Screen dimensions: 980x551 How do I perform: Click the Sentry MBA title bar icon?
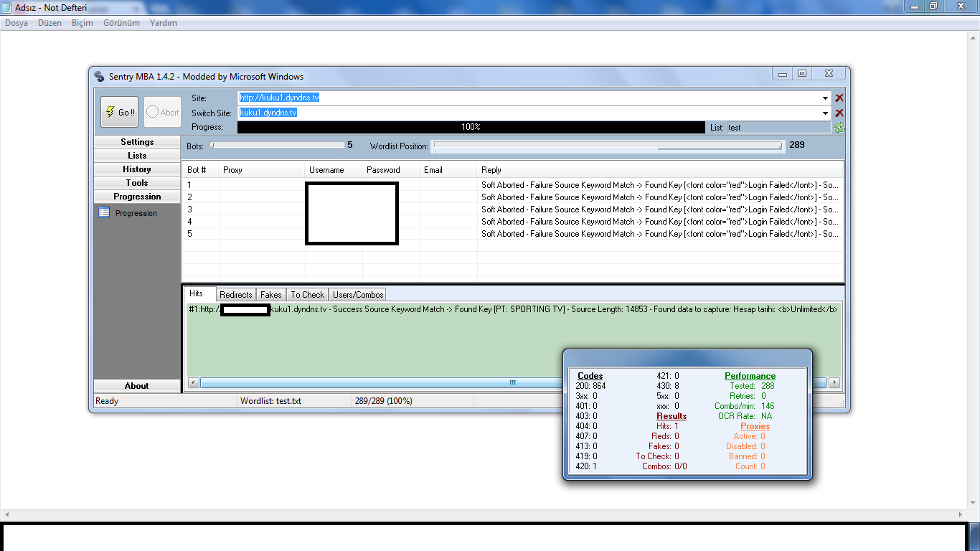tap(100, 77)
